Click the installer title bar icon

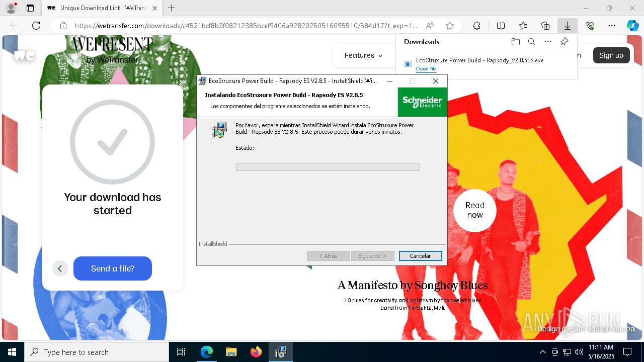click(202, 81)
